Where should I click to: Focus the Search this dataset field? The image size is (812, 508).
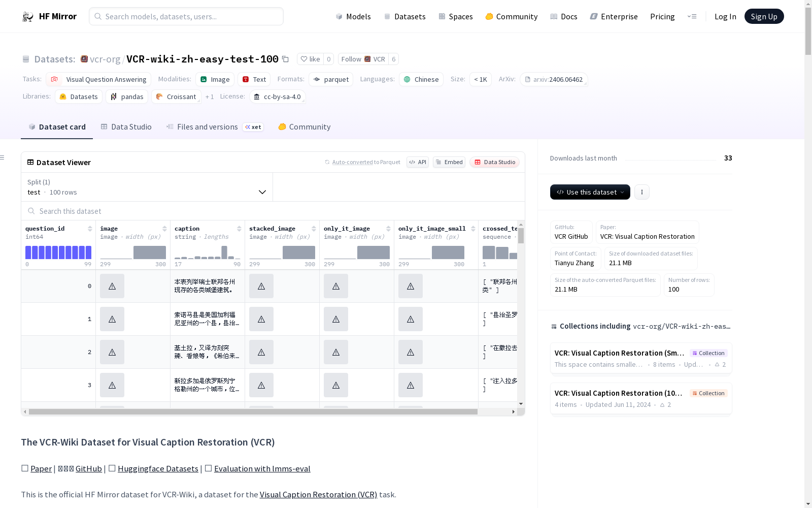tap(273, 211)
